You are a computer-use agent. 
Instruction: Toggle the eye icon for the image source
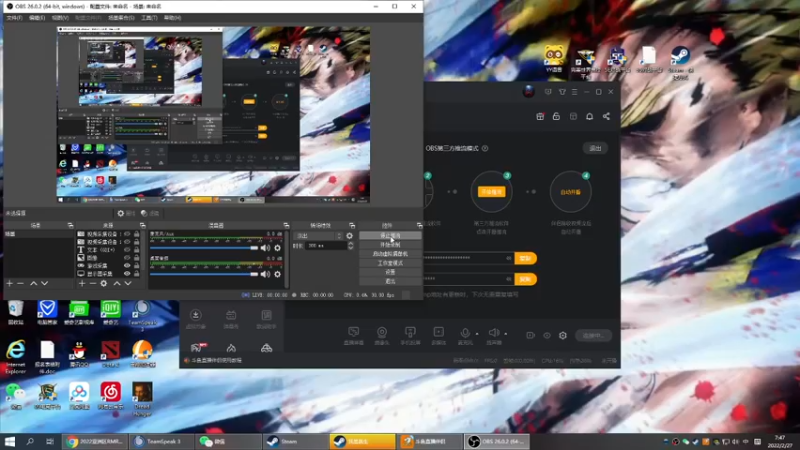tap(127, 258)
